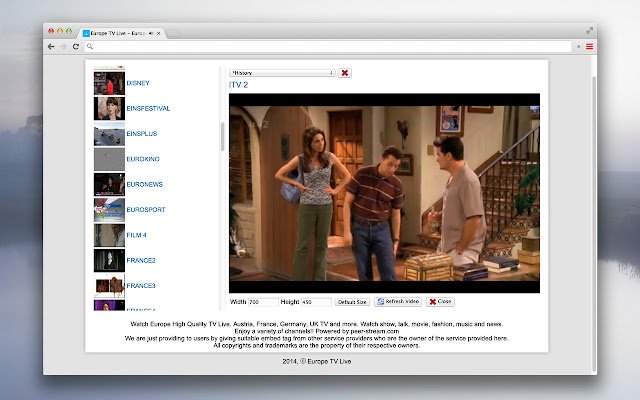Click the channel list scrollbar handle

(x=222, y=136)
